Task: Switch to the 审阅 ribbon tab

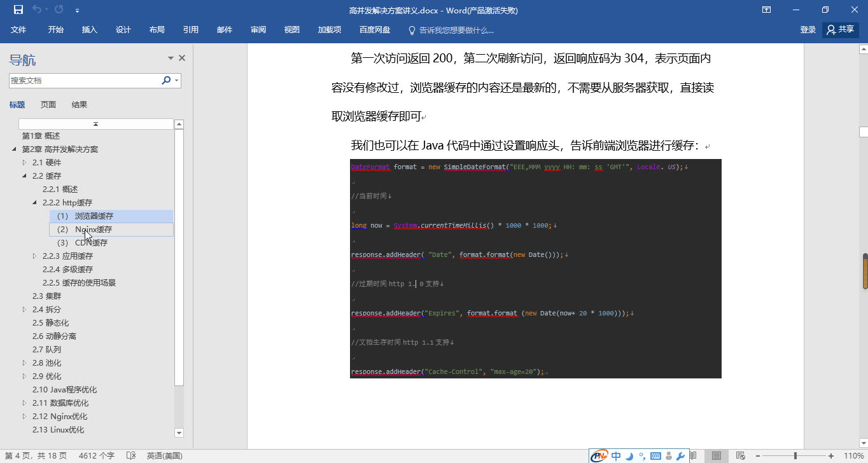Action: (x=258, y=30)
